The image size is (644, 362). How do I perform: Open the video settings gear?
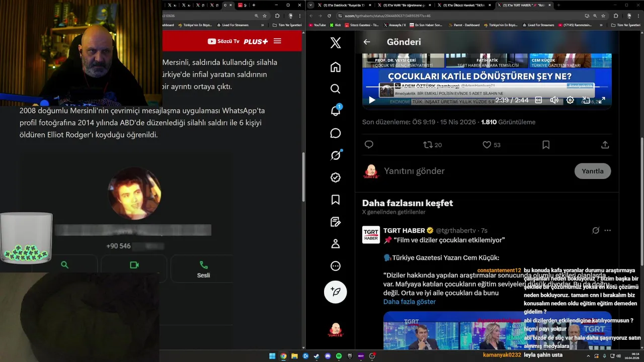pos(570,100)
